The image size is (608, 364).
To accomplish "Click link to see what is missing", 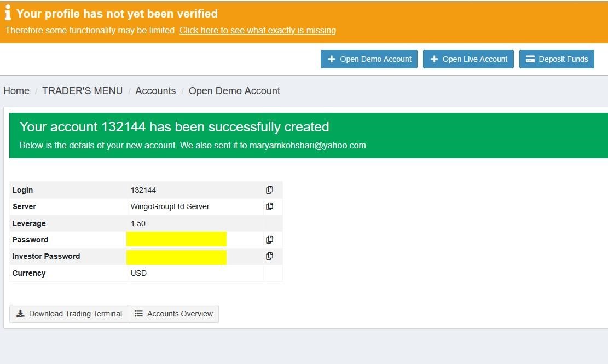I will (257, 30).
